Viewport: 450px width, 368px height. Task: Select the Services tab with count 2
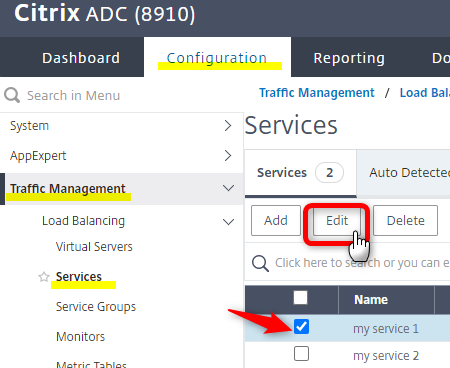click(x=300, y=173)
